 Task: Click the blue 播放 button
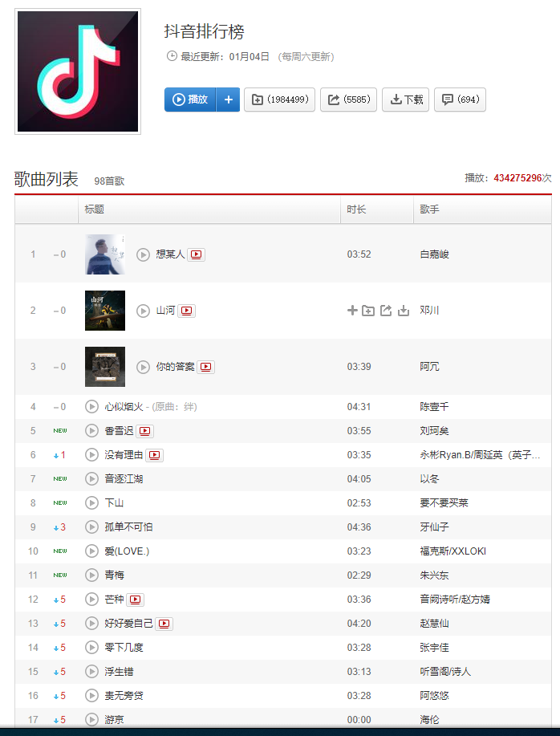(190, 100)
